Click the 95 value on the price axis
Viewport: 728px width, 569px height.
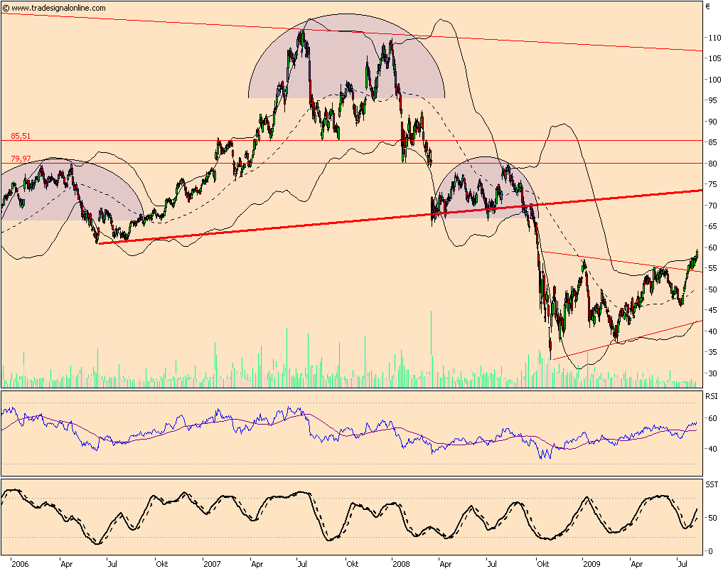712,100
